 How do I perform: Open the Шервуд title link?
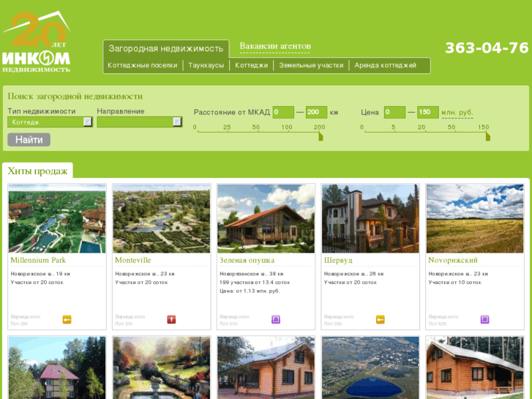[338, 260]
